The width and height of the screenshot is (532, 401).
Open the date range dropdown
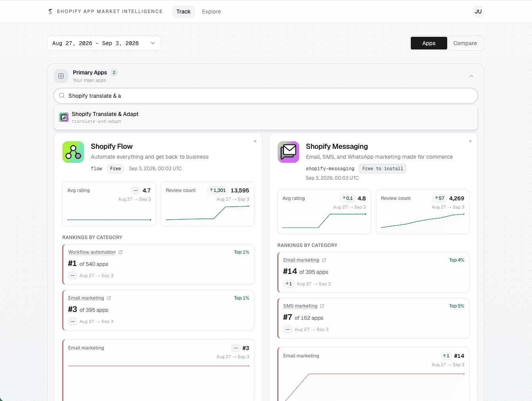click(x=104, y=43)
